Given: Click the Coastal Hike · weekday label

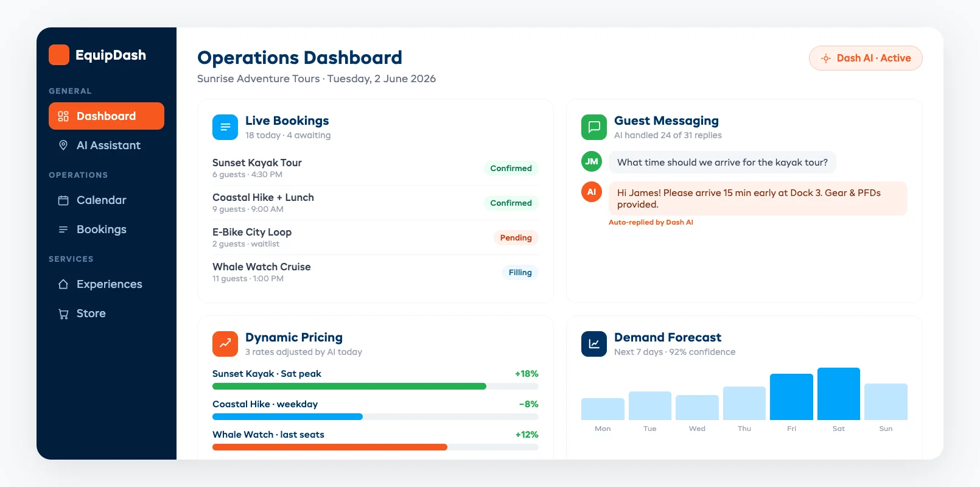Looking at the screenshot, I should 265,404.
